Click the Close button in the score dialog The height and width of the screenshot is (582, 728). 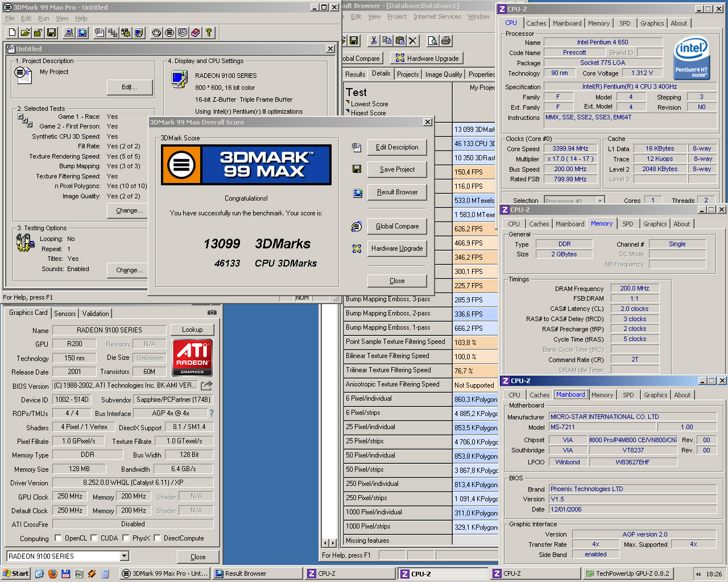coord(397,281)
